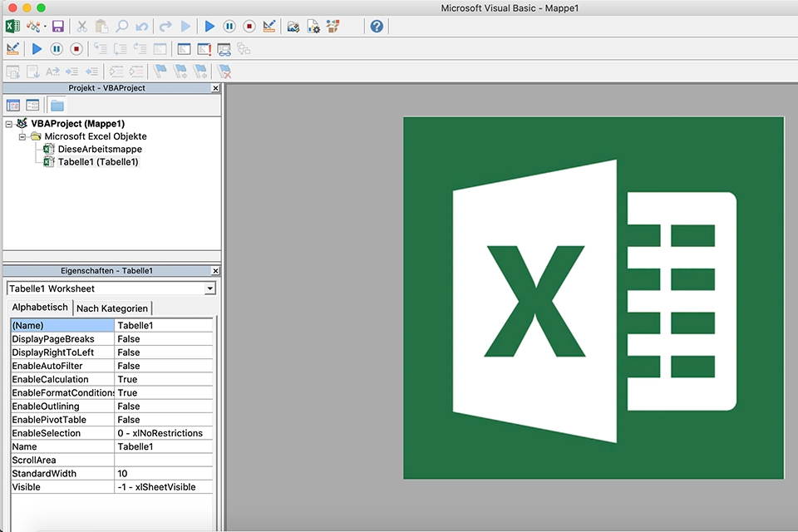Close the Eigenschaften - Tabelle1 panel

coord(215,271)
